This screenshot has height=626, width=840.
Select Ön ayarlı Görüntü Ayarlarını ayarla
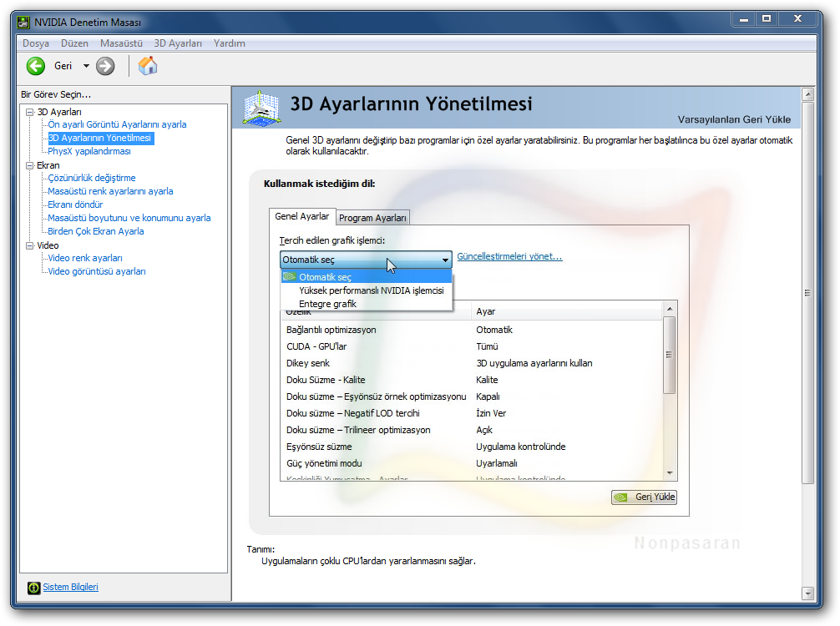(118, 124)
